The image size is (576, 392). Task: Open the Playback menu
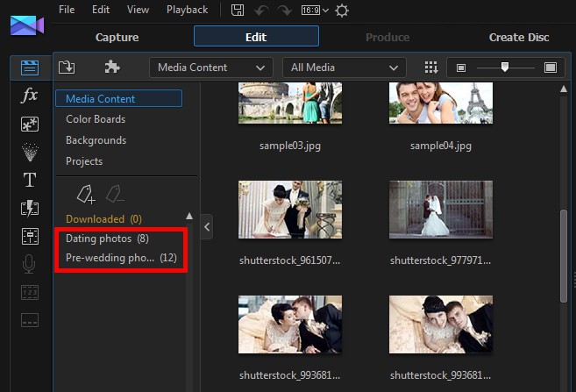tap(187, 10)
